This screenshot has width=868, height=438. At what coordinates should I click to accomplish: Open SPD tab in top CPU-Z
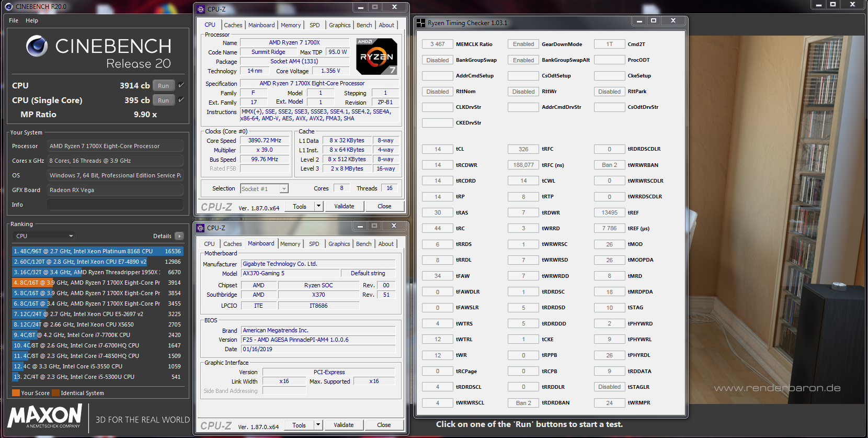click(x=314, y=25)
